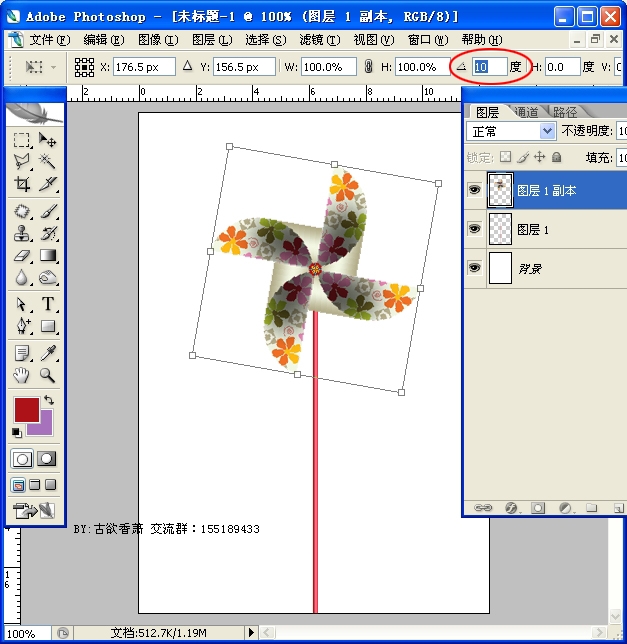The height and width of the screenshot is (644, 627).
Task: Click the reference point location grid
Action: (84, 67)
